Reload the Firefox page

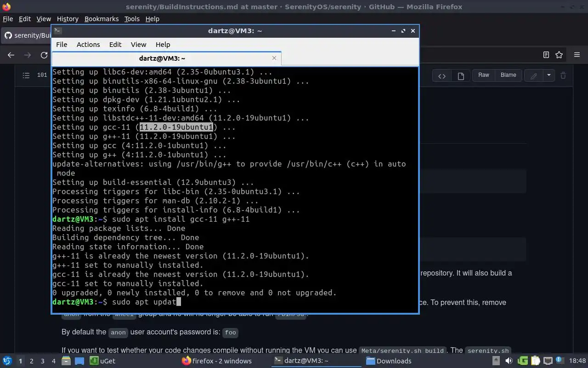44,55
